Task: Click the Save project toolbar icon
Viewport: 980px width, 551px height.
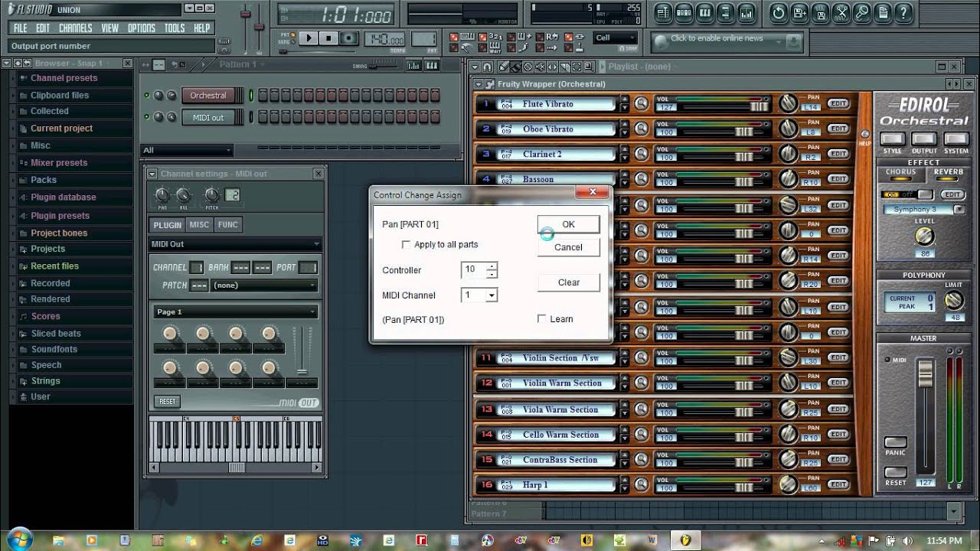Action: (799, 12)
